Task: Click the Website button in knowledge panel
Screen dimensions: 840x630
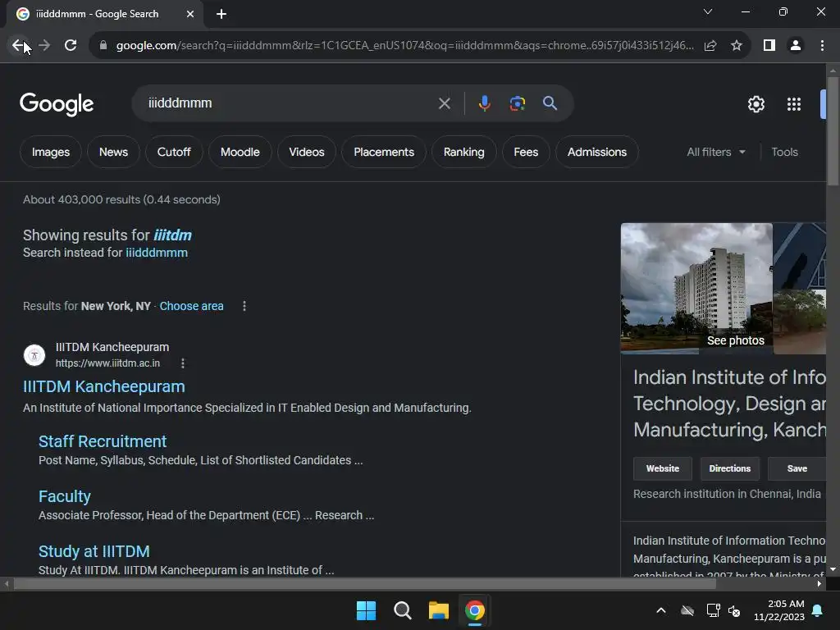Action: [663, 468]
